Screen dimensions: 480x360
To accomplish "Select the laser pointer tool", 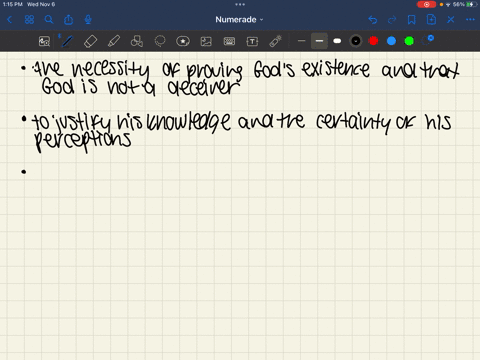I will pyautogui.click(x=276, y=41).
